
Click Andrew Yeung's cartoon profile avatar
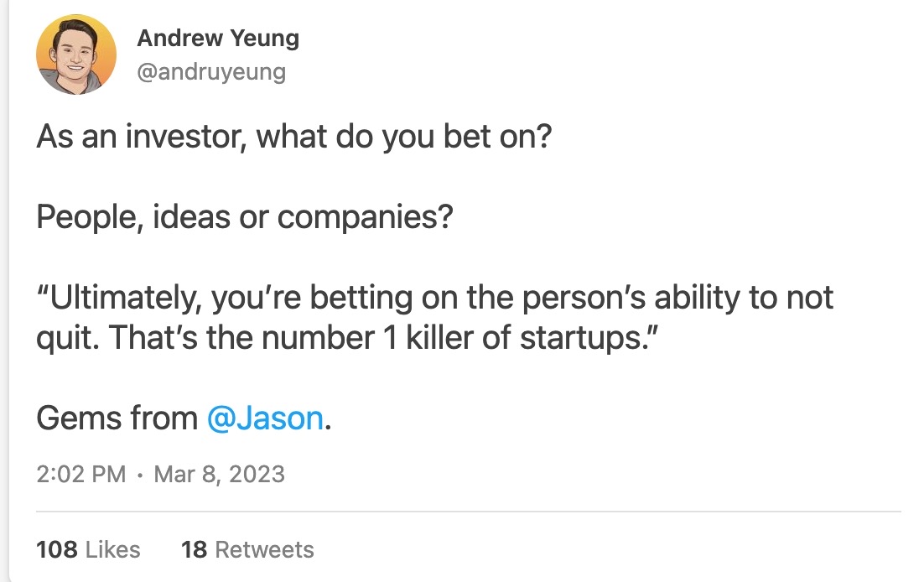(x=76, y=55)
